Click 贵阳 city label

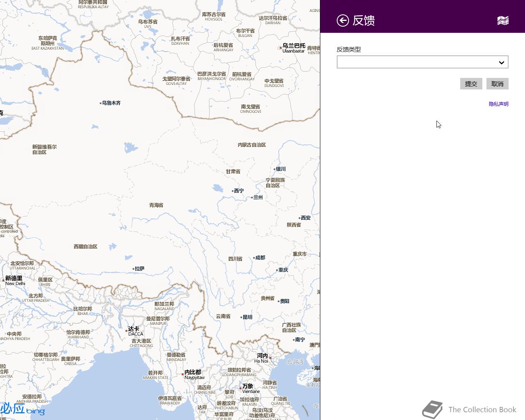(284, 301)
